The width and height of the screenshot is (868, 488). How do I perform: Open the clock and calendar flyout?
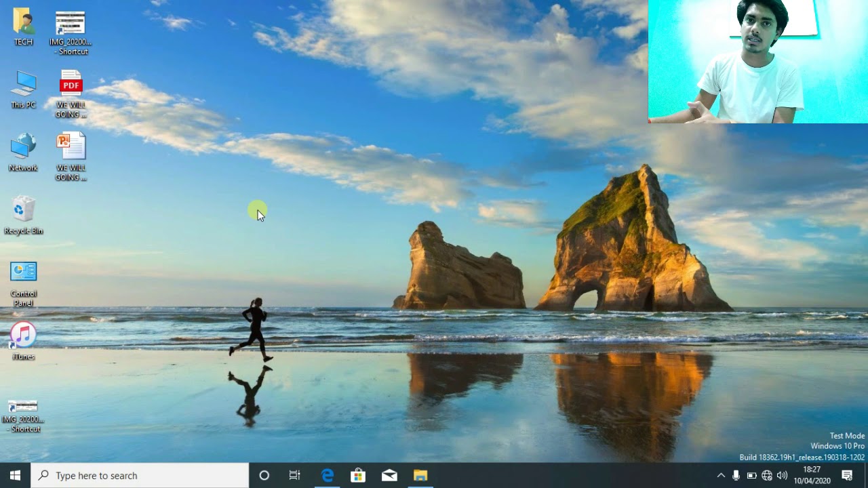pos(812,476)
